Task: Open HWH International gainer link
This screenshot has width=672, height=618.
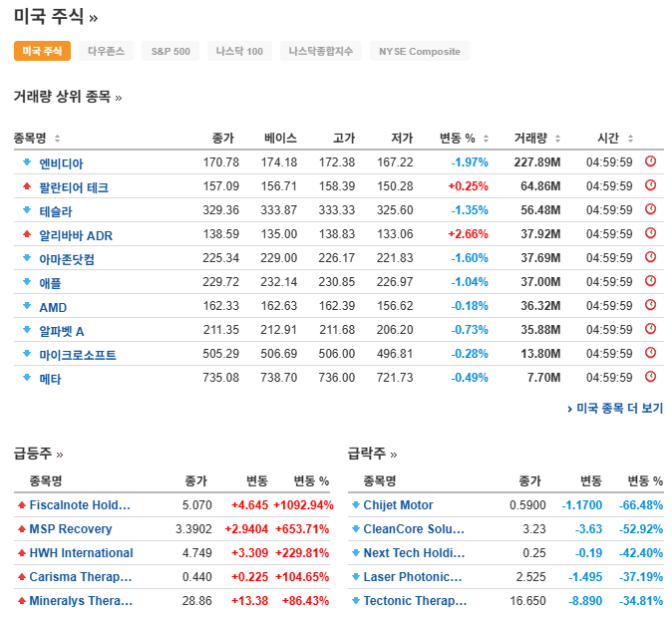Action: click(x=81, y=553)
